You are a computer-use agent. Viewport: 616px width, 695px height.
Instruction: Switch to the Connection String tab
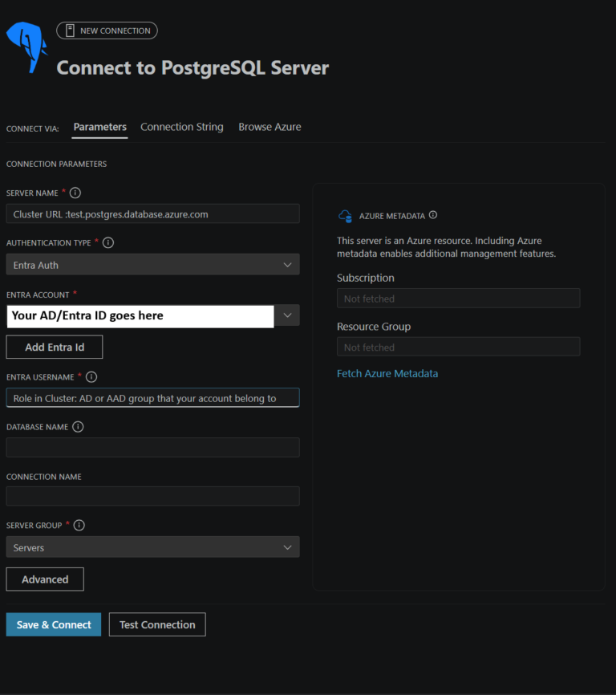tap(181, 127)
